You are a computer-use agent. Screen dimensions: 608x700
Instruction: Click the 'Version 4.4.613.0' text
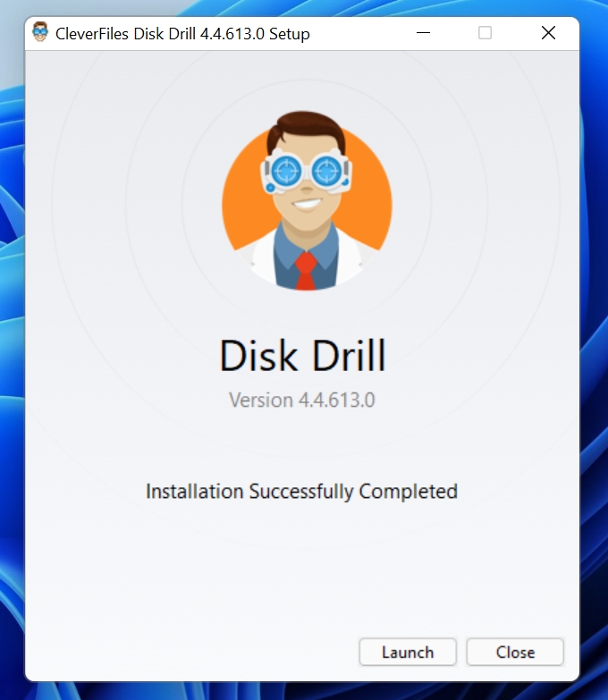[302, 400]
